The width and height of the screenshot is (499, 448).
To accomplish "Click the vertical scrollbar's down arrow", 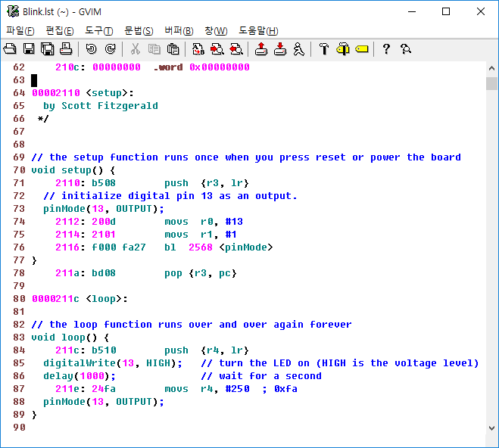I will point(491,428).
